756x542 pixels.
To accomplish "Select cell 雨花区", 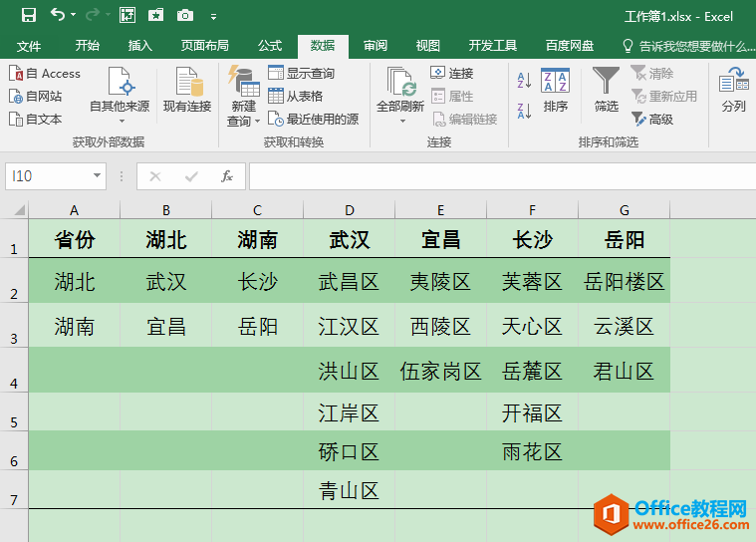I will pos(532,451).
